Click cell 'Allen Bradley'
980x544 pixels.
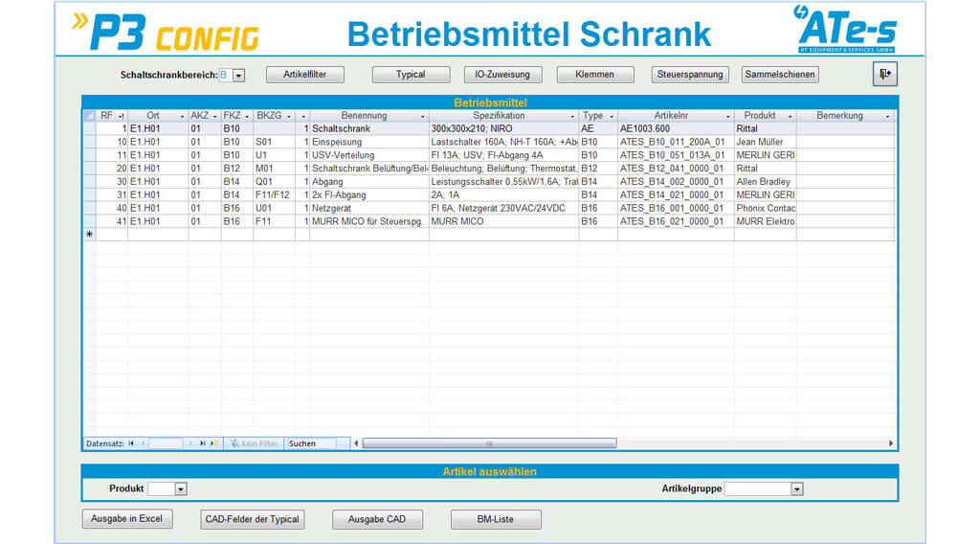[765, 182]
